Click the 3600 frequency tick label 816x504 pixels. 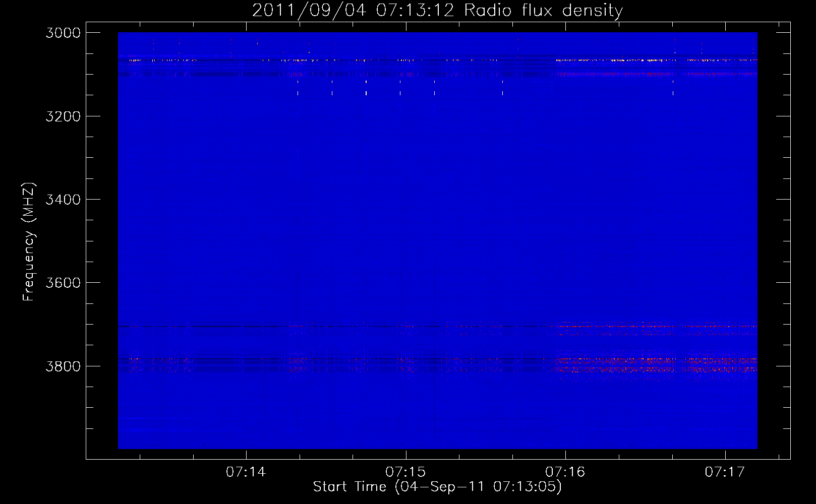click(x=63, y=283)
